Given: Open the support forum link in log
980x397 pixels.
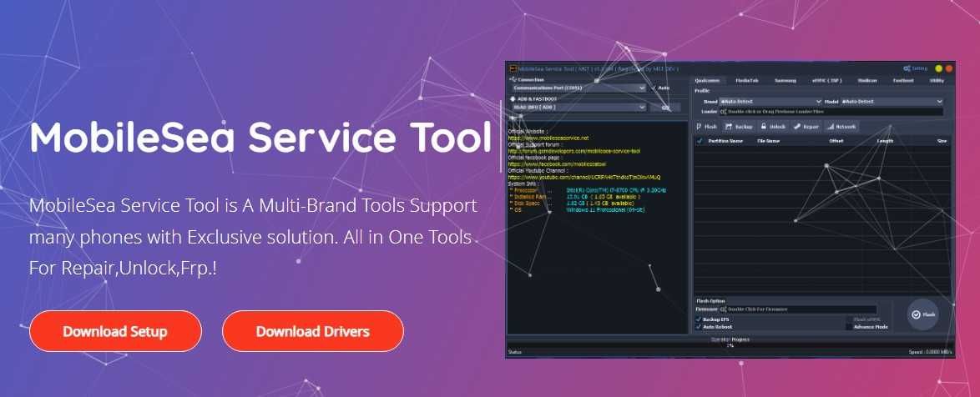Looking at the screenshot, I should (x=573, y=151).
